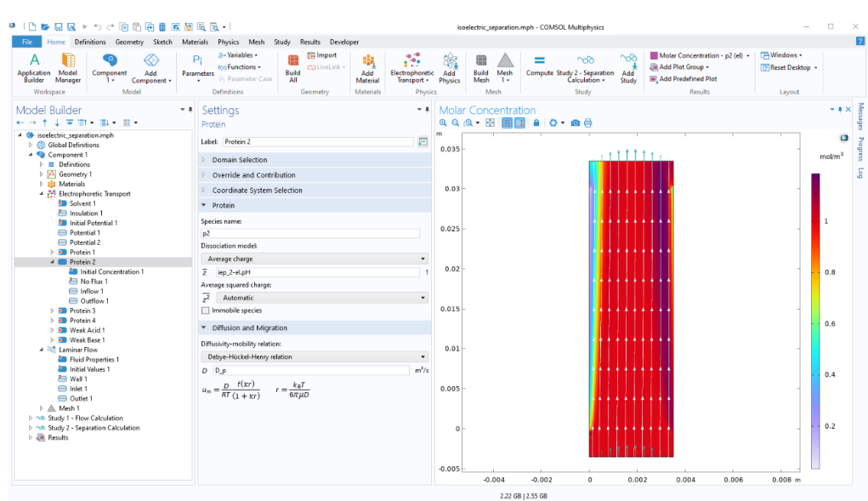Toggle the view lock icon in graphics toolbar
This screenshot has height=501, width=868.
coord(536,122)
